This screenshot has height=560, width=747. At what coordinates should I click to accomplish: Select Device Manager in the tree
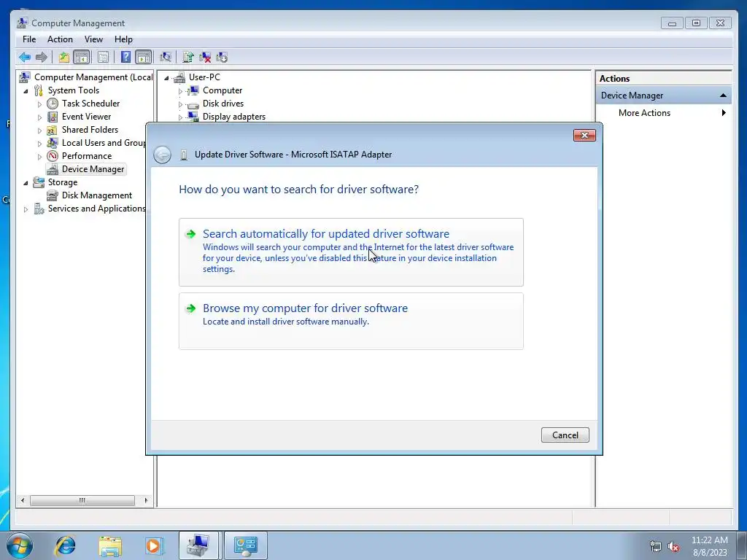click(93, 169)
